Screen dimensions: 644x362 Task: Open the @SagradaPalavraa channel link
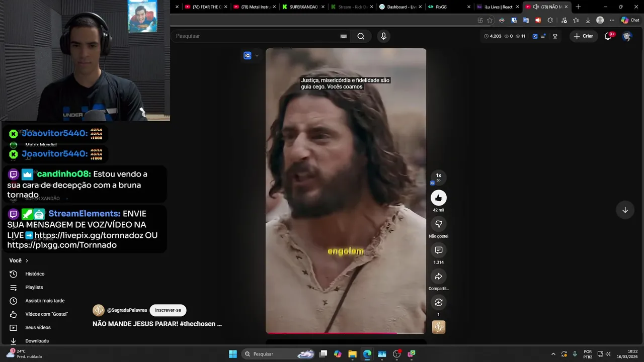click(x=127, y=310)
